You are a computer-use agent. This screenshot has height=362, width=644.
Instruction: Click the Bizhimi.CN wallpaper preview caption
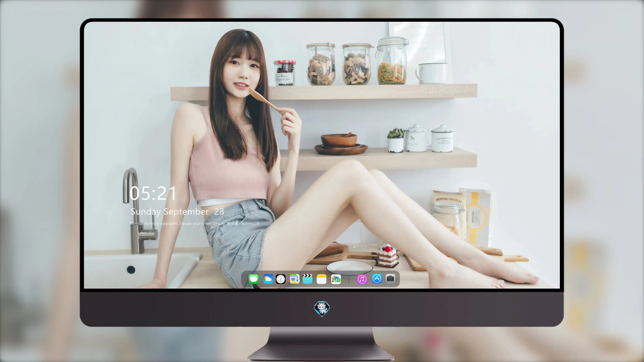pos(195,223)
